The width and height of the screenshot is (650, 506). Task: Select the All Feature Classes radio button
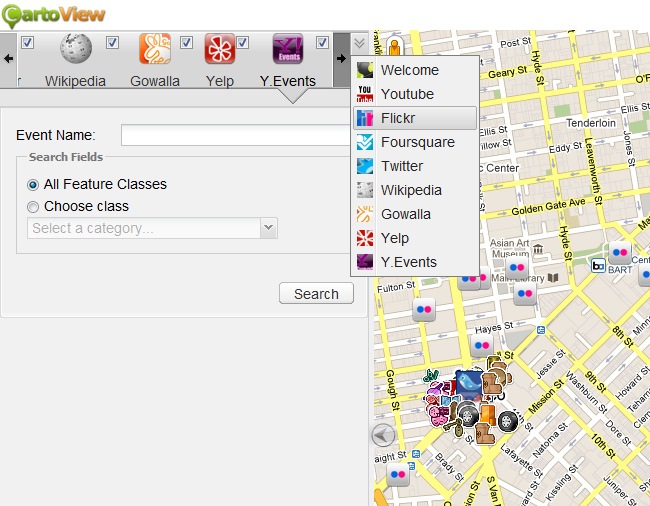[x=34, y=184]
